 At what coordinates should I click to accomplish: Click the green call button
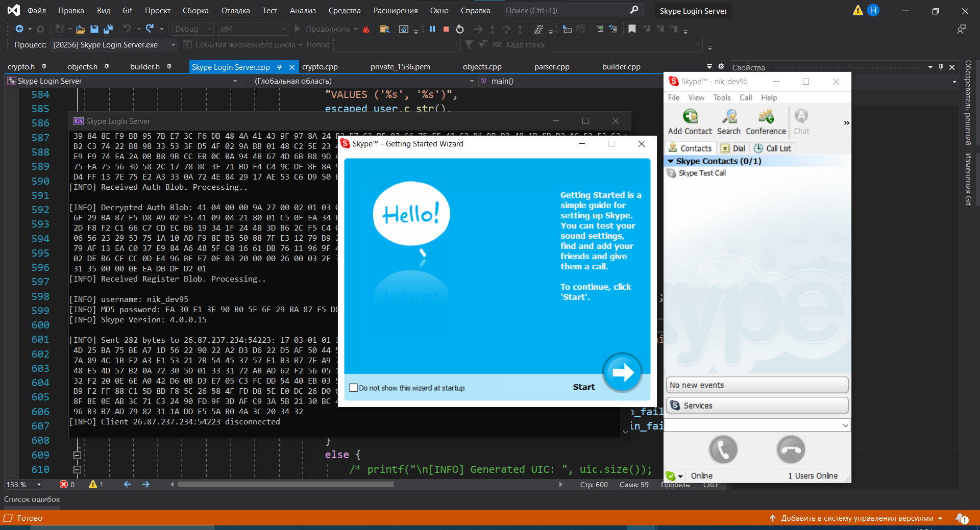[x=723, y=449]
